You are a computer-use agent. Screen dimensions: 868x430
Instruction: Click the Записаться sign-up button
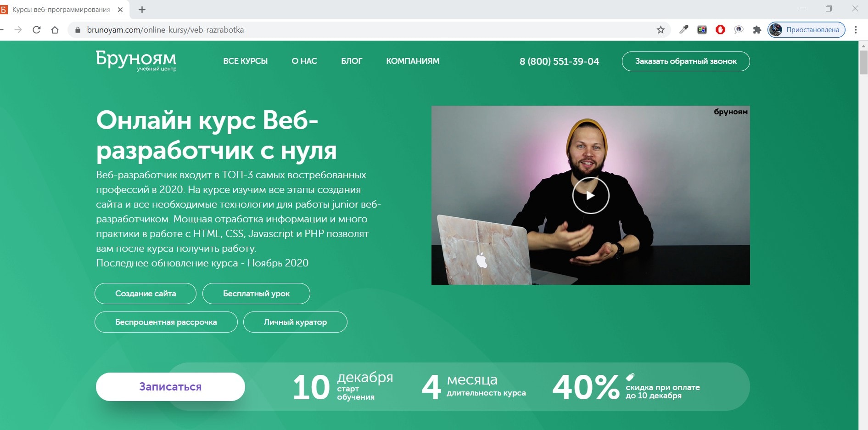(x=170, y=387)
